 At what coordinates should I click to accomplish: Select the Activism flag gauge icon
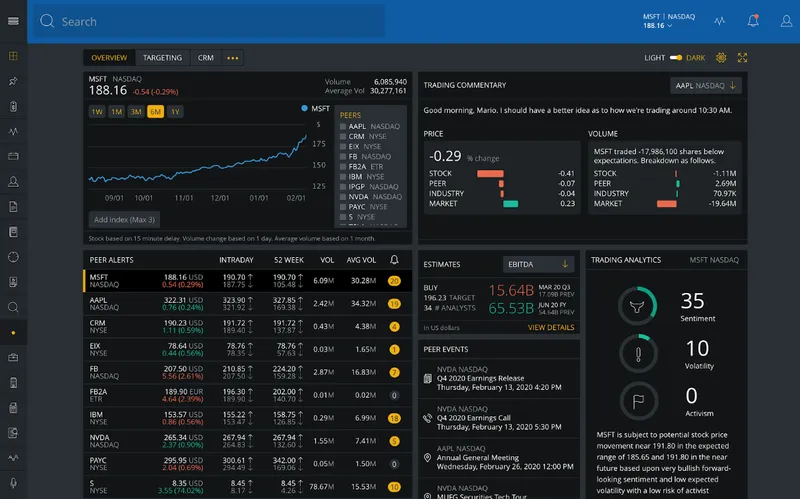638,401
